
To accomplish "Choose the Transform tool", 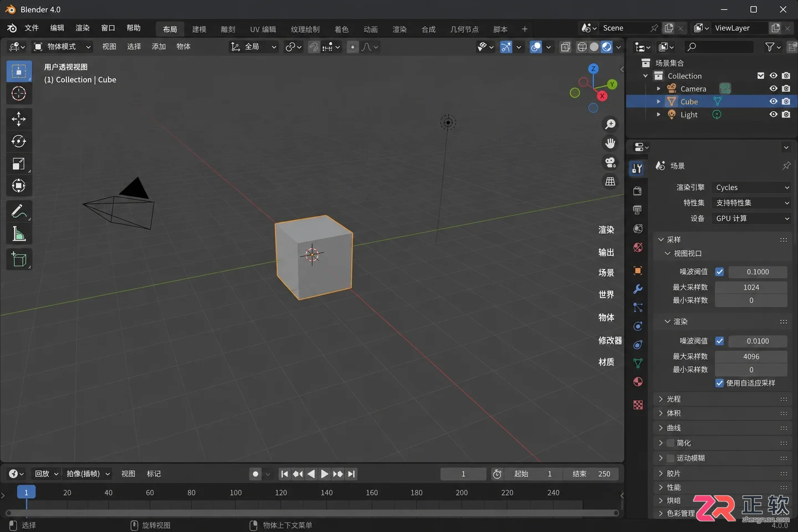I will pyautogui.click(x=19, y=186).
